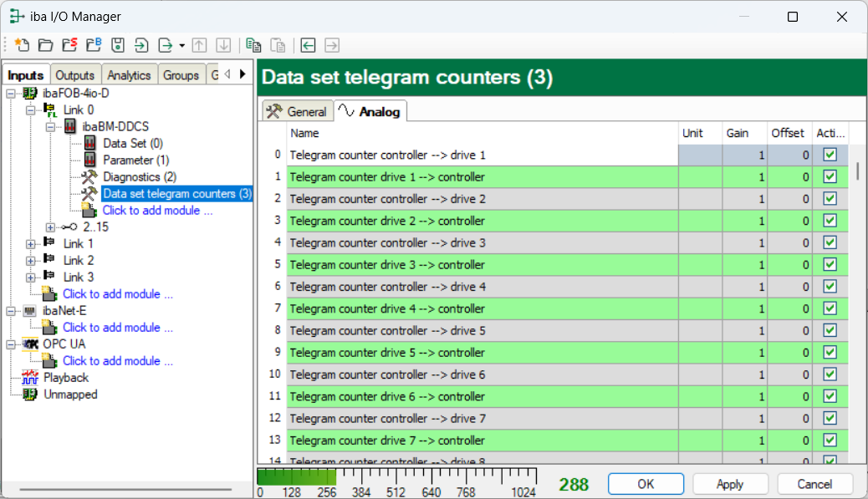Viewport: 868px width, 499px height.
Task: Open the Export dropdown arrow in toolbar
Action: tap(182, 45)
